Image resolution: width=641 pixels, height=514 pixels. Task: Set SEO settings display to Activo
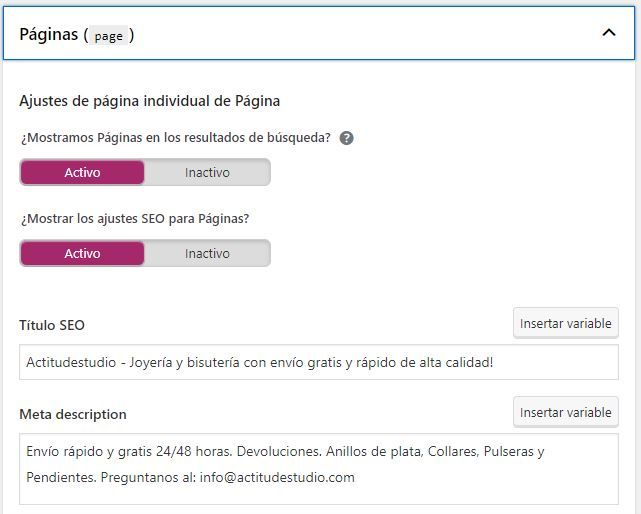click(82, 254)
